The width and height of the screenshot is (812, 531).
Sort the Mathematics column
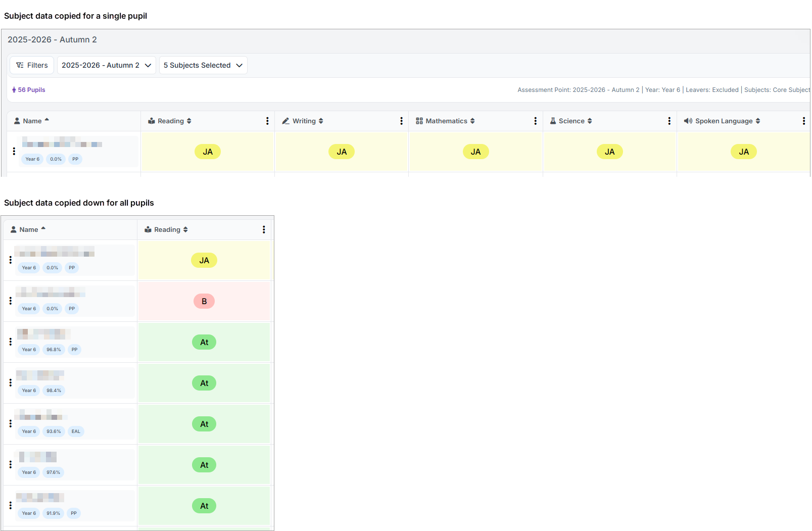pyautogui.click(x=472, y=121)
